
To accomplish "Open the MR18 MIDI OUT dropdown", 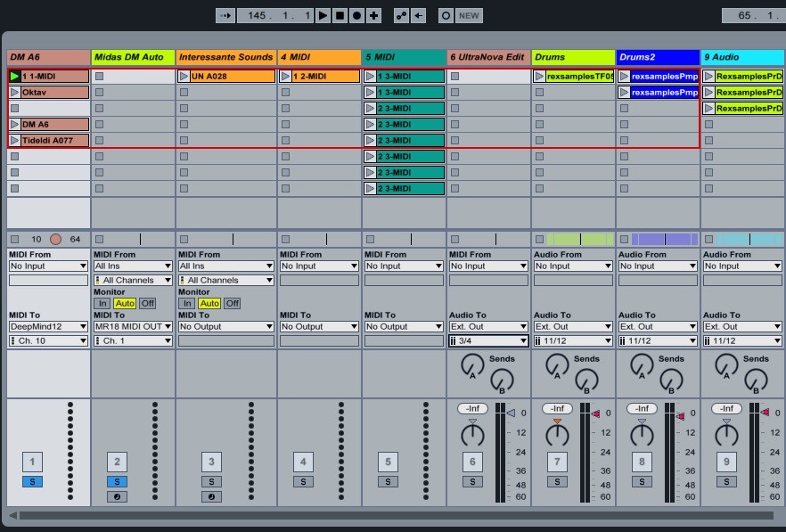I will (133, 326).
